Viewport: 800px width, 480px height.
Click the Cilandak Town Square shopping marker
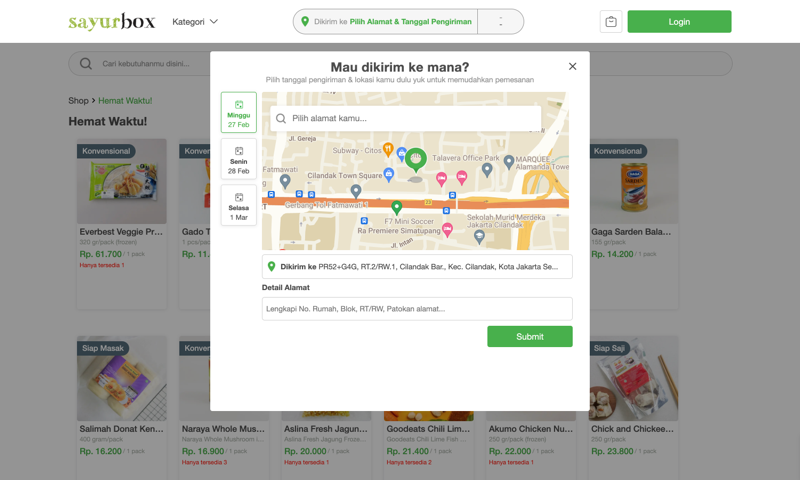389,174
